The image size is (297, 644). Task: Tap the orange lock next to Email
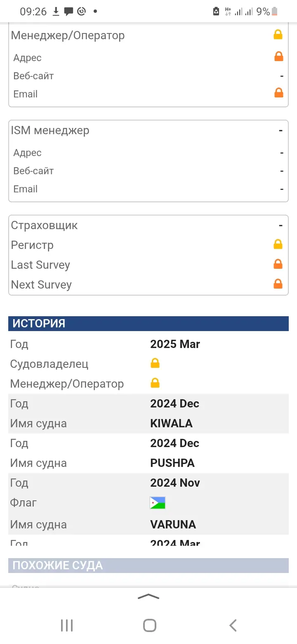pos(279,93)
